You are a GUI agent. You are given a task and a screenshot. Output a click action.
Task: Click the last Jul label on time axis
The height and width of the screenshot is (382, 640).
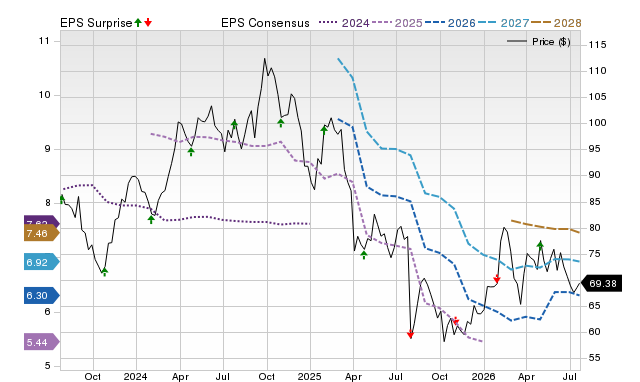click(570, 376)
